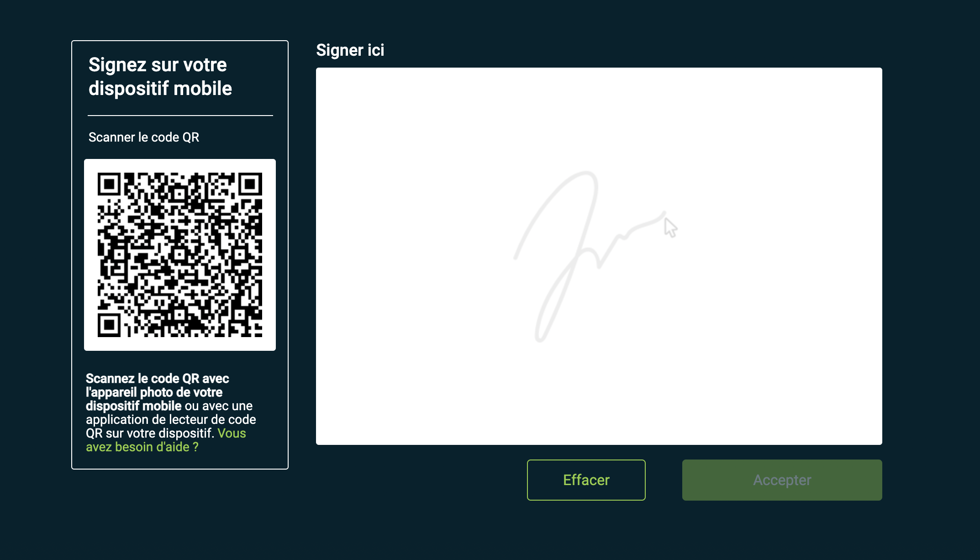This screenshot has width=980, height=560.
Task: Select the "Scanner le code QR" label
Action: 144,137
